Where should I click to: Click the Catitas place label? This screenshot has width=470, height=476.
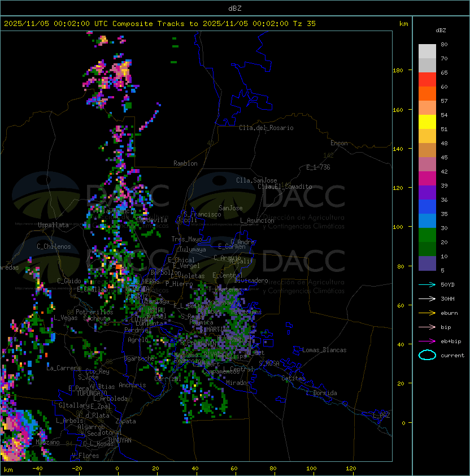point(293,378)
